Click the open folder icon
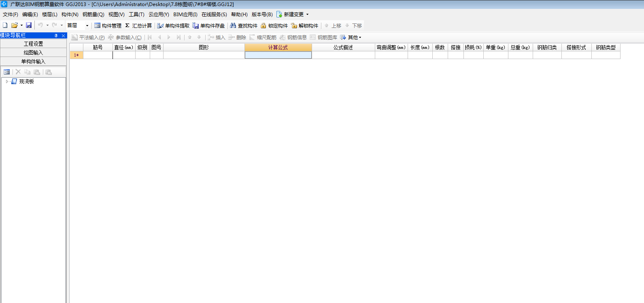Screen dimensions: 644x303 click(x=15, y=25)
